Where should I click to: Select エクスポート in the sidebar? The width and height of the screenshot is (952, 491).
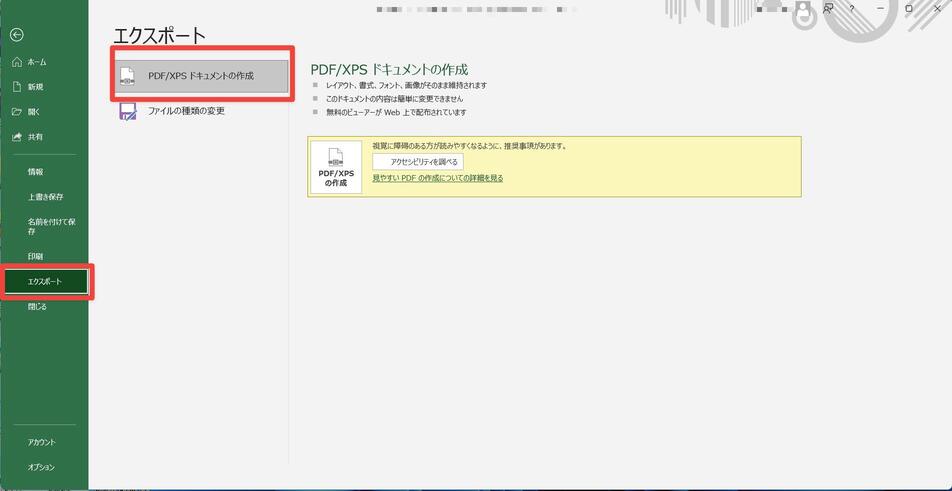pyautogui.click(x=46, y=282)
